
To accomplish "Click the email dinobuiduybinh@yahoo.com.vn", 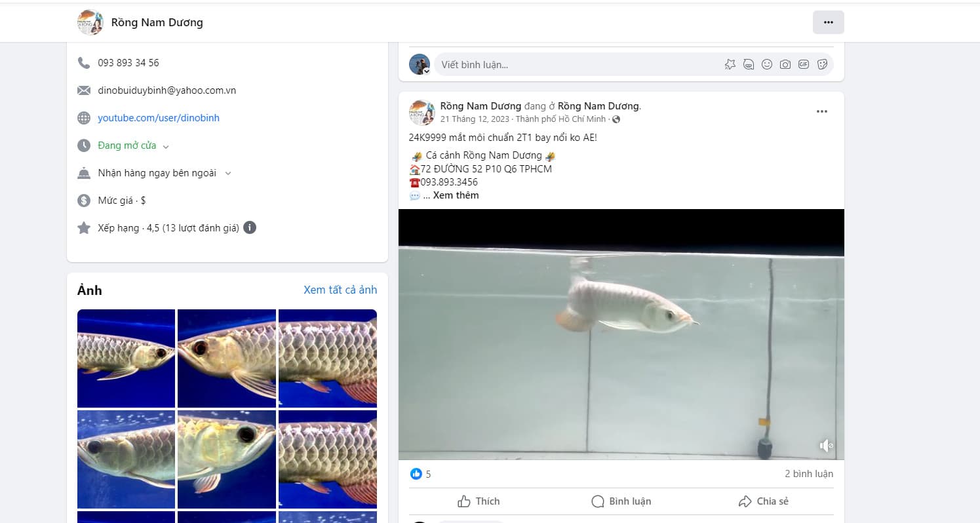I will tap(167, 90).
